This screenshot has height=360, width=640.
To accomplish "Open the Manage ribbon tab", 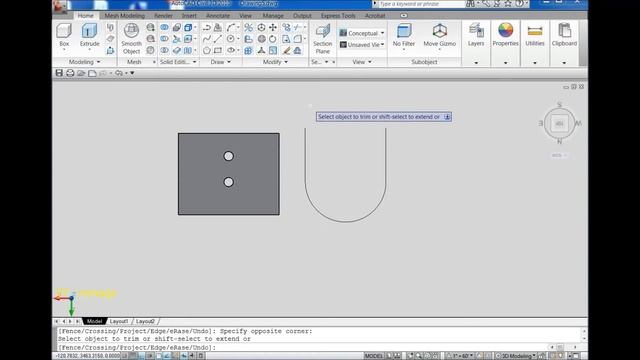I will click(x=273, y=16).
